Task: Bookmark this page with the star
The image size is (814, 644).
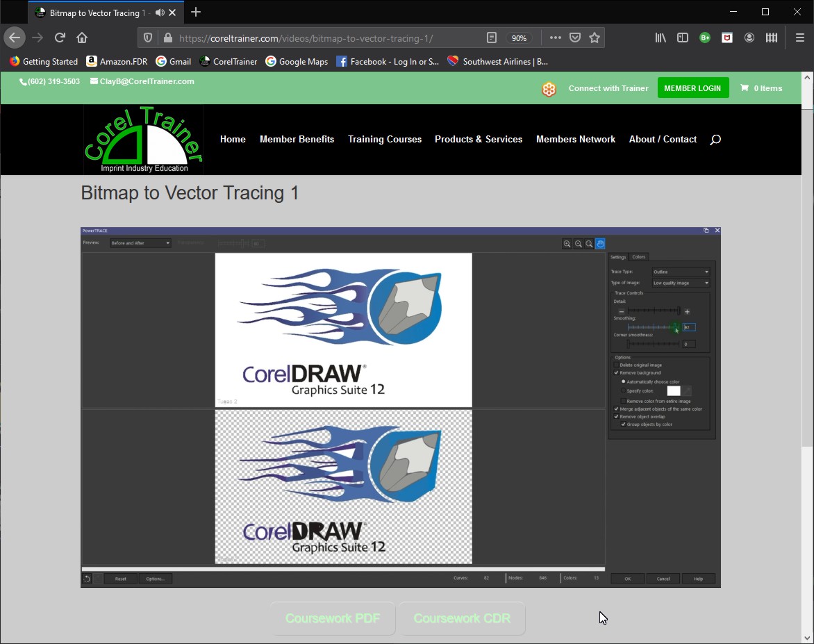Action: tap(595, 38)
